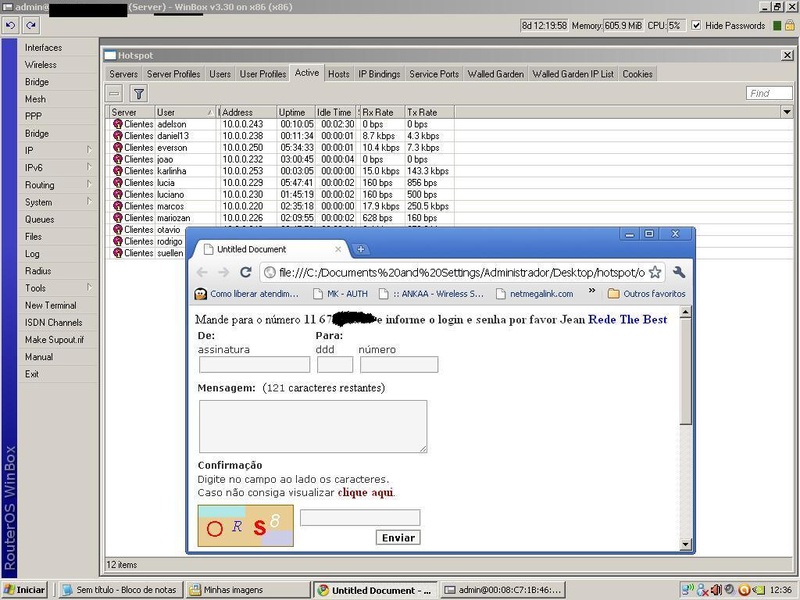
Task: Click the Chrome reload page icon
Action: click(x=245, y=272)
